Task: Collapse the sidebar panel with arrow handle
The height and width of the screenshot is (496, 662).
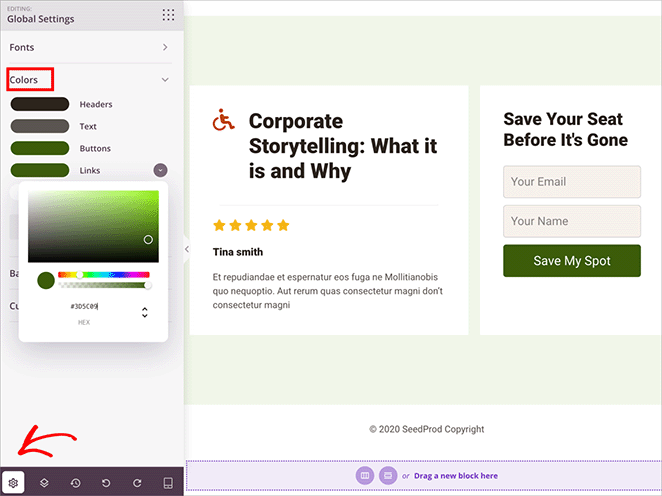Action: 187,248
